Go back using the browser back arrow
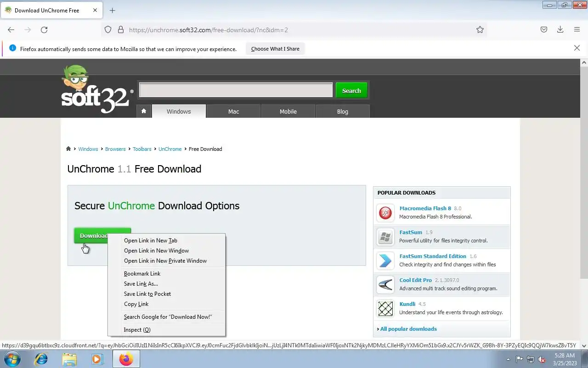 tap(11, 29)
